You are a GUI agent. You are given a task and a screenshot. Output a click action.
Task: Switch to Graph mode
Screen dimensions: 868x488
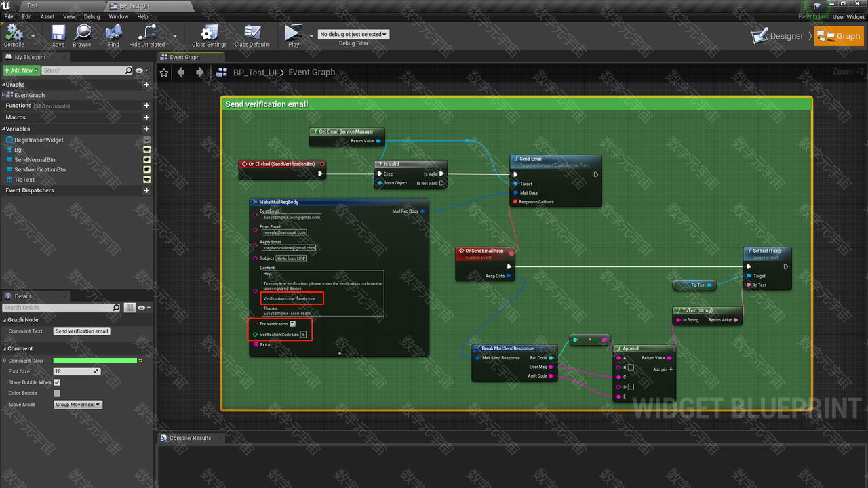pyautogui.click(x=840, y=36)
